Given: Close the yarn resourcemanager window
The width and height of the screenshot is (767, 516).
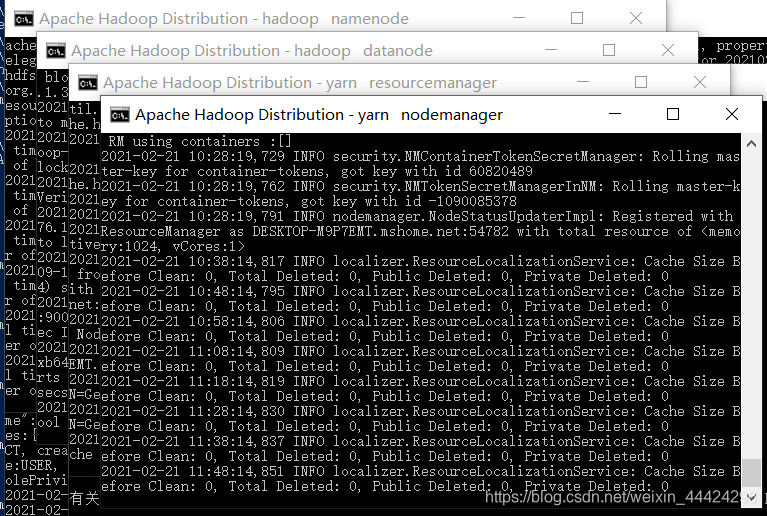Looking at the screenshot, I should click(x=700, y=82).
